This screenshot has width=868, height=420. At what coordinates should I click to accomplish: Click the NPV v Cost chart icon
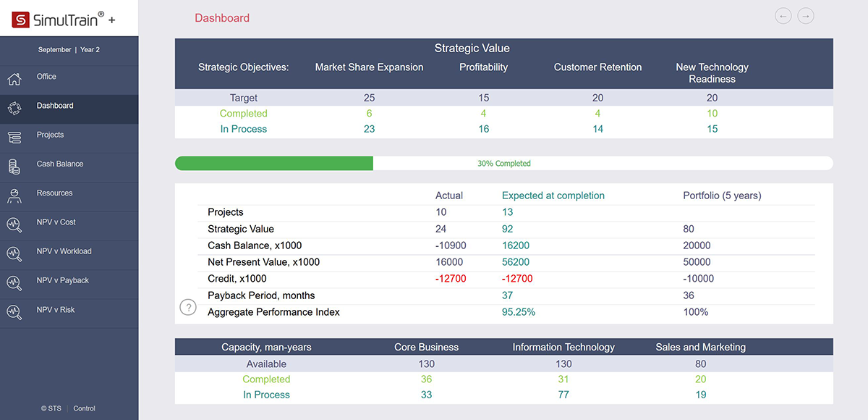[x=14, y=224]
